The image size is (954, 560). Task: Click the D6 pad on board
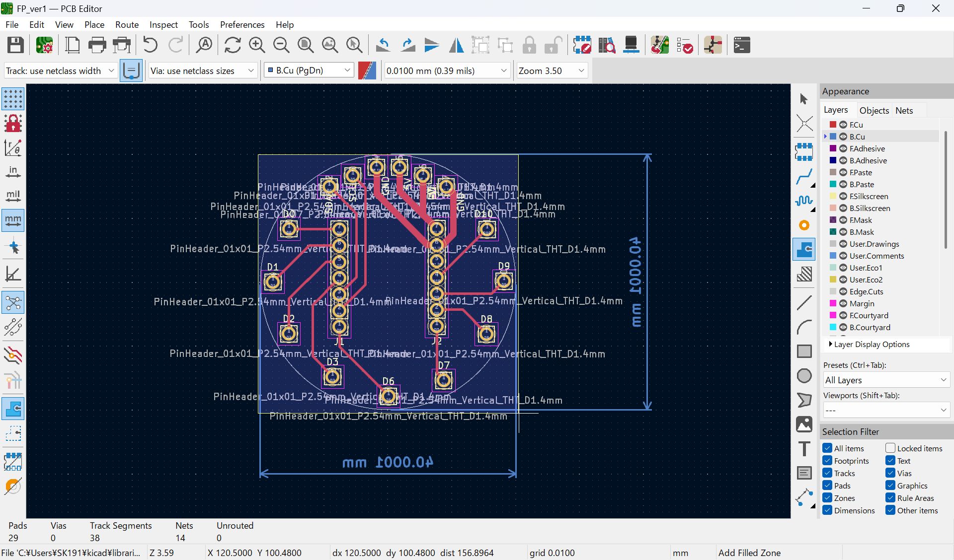coord(388,396)
